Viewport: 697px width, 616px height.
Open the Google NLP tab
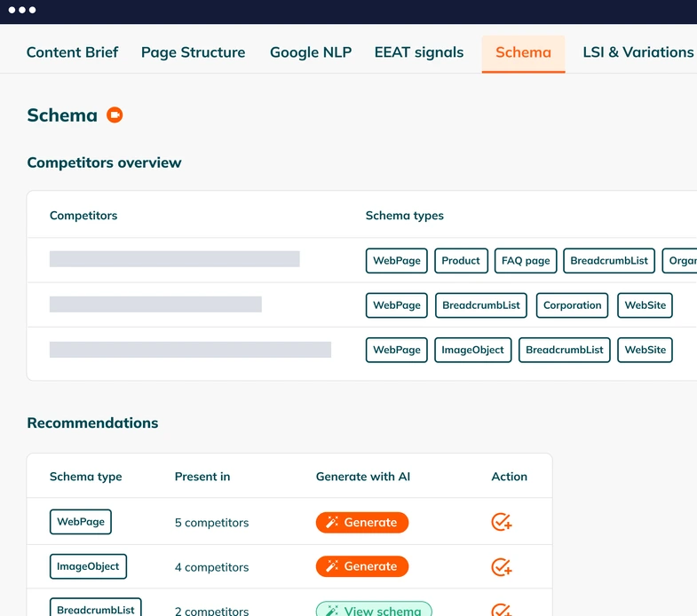click(311, 52)
